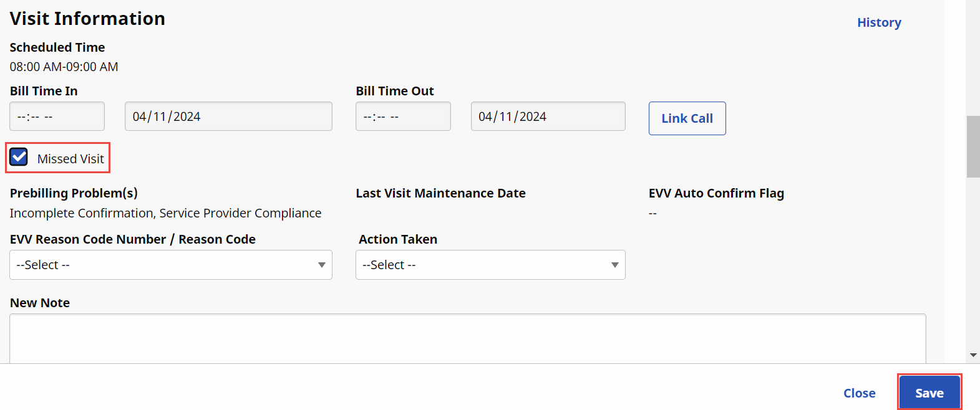Click the Scheduled Time value 08:00 AM-09:00 AM
980x410 pixels.
pos(64,67)
